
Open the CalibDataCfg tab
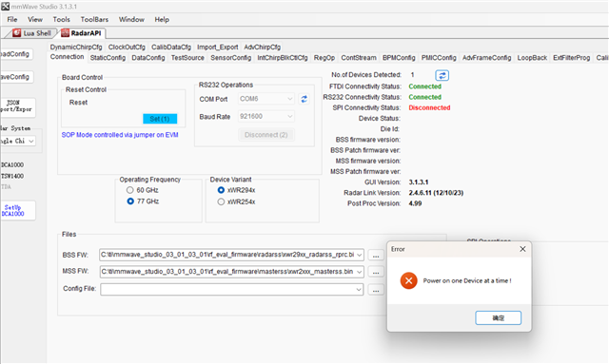pyautogui.click(x=171, y=47)
